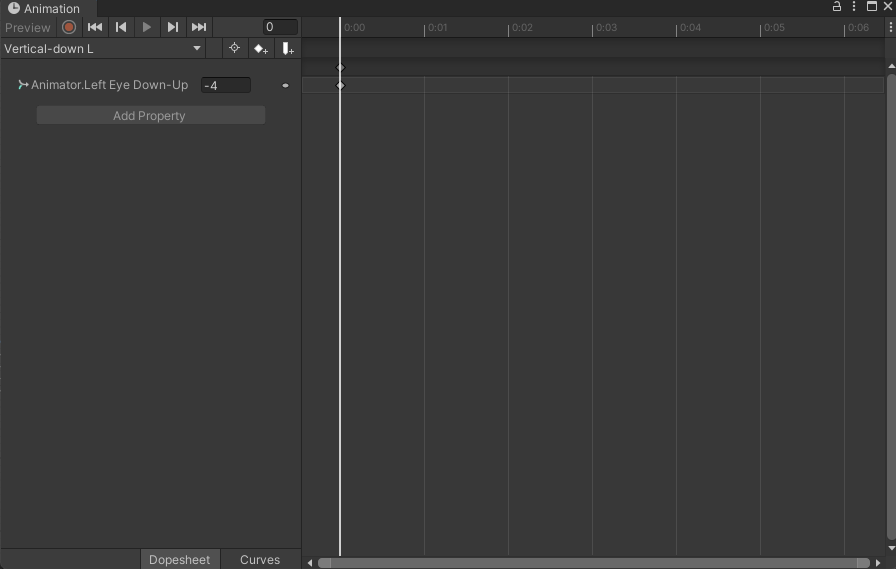Enable keyframe recording mode

pyautogui.click(x=69, y=27)
